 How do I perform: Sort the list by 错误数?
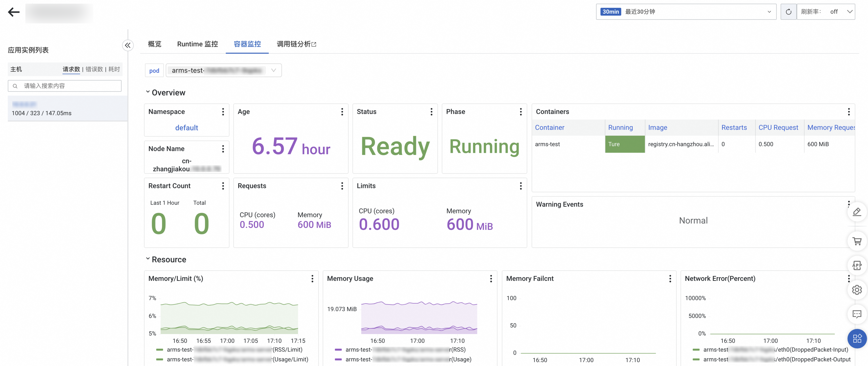coord(94,69)
